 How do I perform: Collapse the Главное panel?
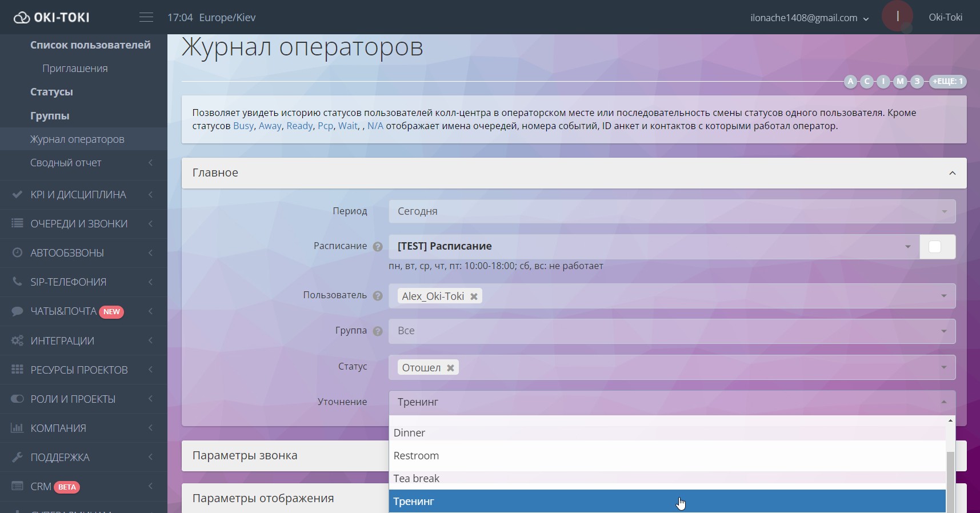pyautogui.click(x=952, y=173)
